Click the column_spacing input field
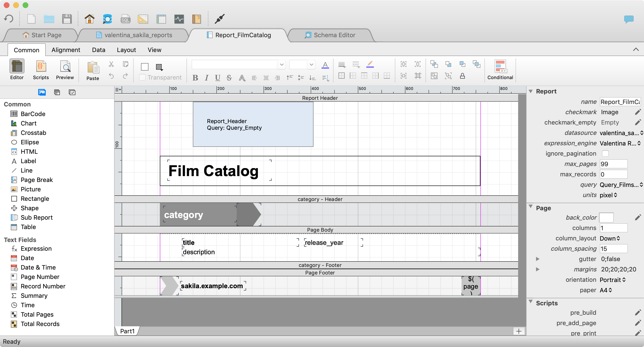 [x=614, y=249]
